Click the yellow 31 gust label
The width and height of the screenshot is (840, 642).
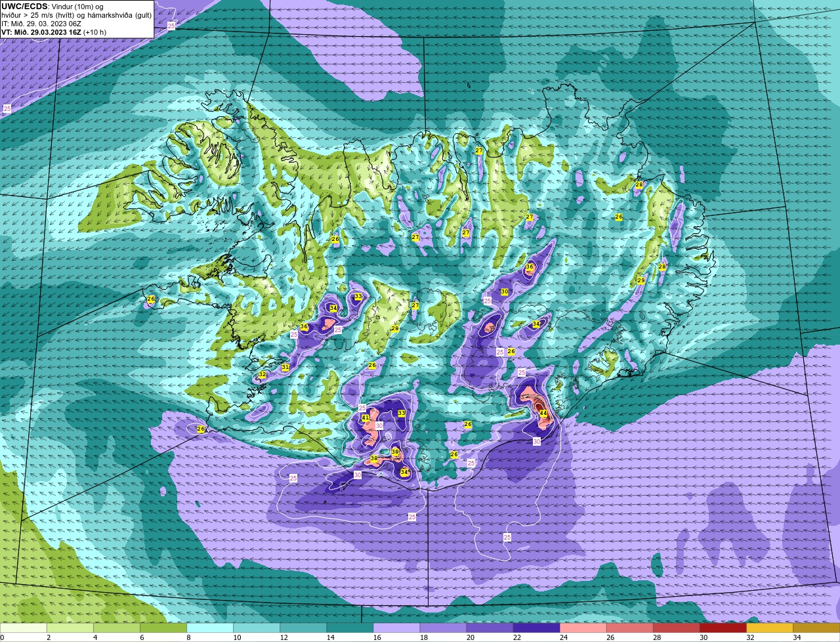click(285, 367)
